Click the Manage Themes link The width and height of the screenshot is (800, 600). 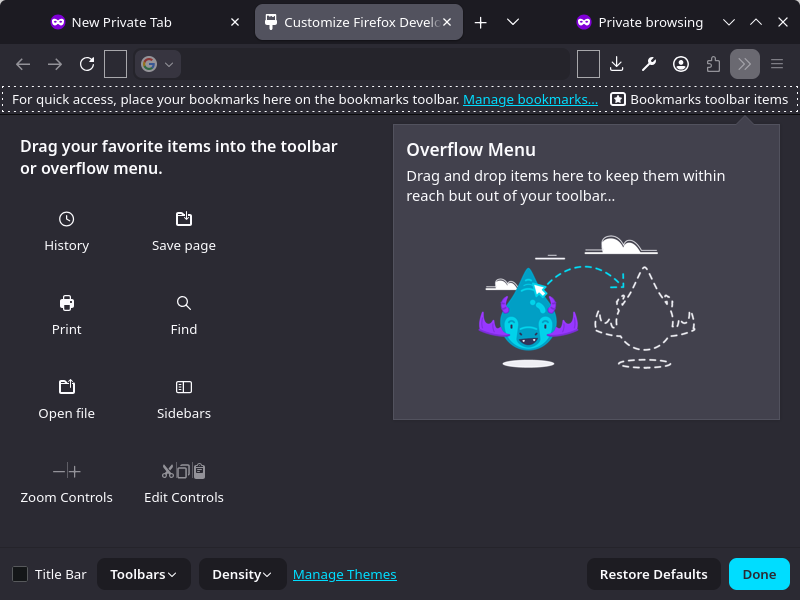[345, 574]
